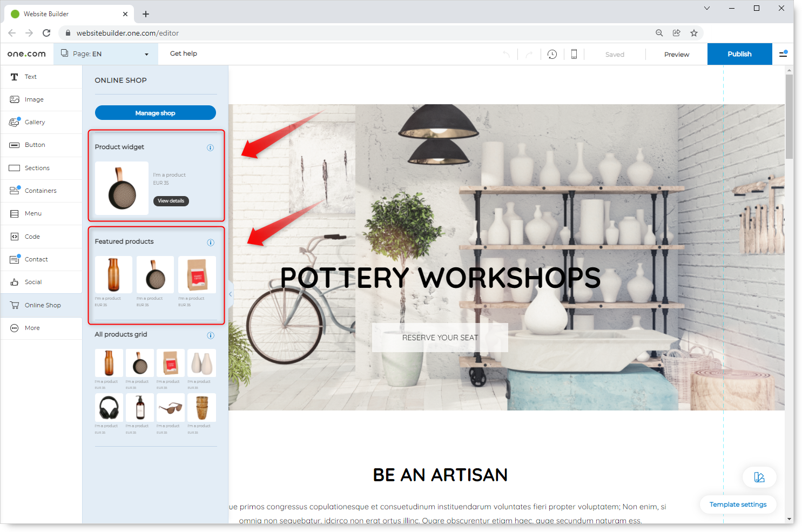Click the info icon beside Product widget

point(210,147)
